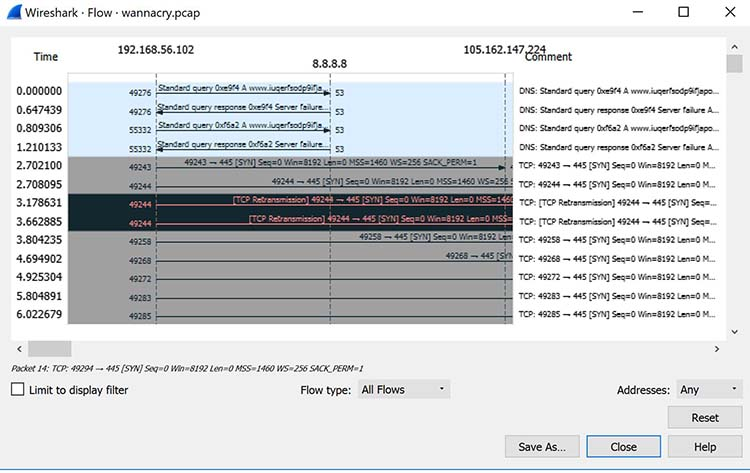
Task: Click the Wireshark shark fin title icon
Action: coord(14,12)
